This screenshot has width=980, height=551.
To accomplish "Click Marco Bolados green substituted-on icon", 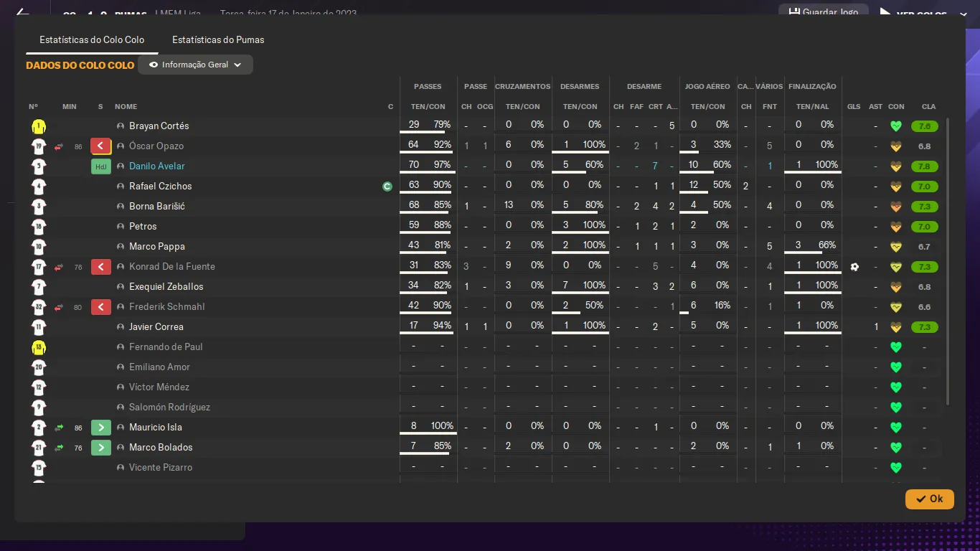I will point(100,448).
